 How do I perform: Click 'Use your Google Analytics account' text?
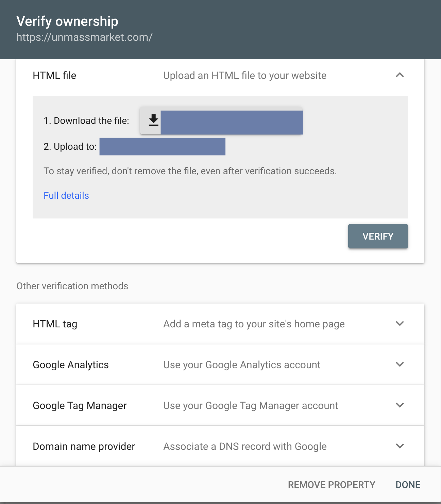pyautogui.click(x=242, y=365)
